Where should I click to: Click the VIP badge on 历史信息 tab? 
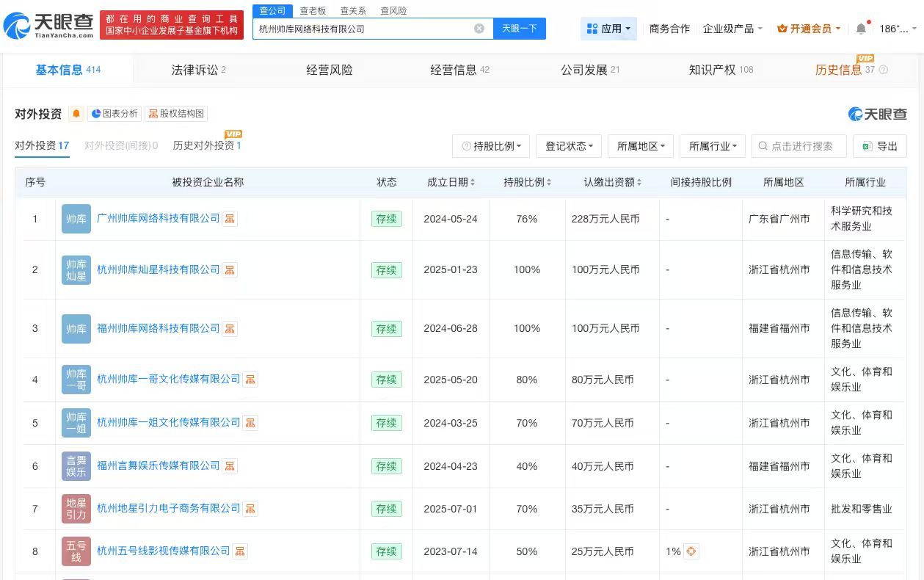(865, 57)
